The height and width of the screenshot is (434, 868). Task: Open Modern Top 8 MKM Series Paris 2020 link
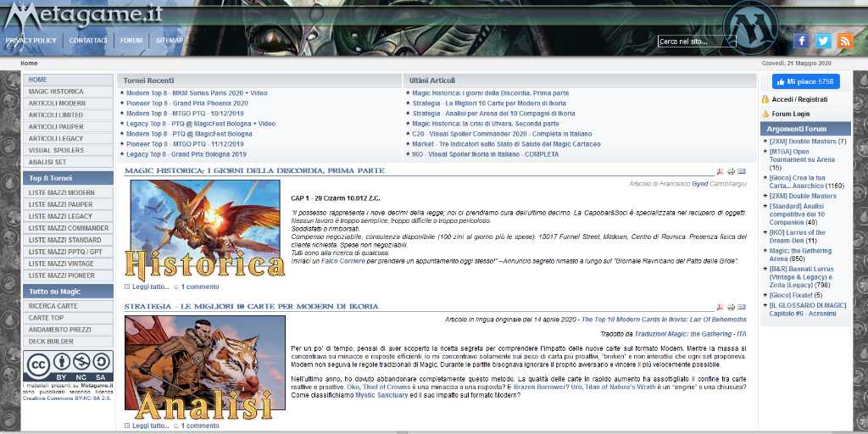[x=197, y=93]
